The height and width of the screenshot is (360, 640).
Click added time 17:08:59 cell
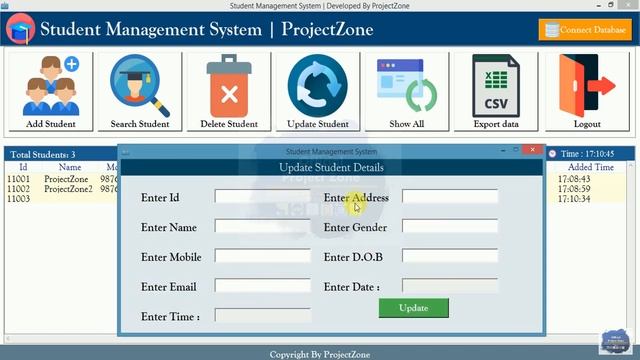[x=574, y=189]
